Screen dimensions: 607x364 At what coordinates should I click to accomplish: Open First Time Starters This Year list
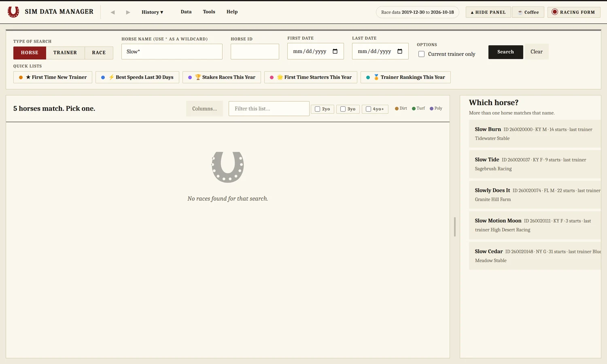[311, 77]
